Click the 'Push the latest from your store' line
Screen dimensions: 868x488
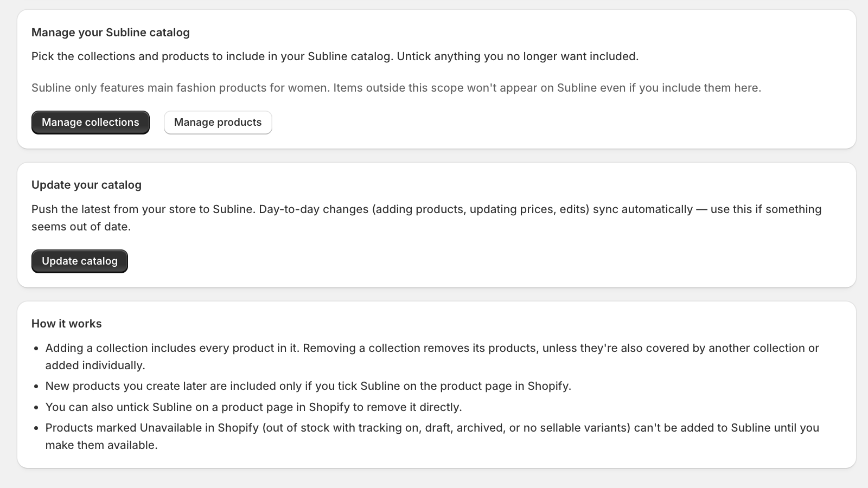click(x=426, y=209)
